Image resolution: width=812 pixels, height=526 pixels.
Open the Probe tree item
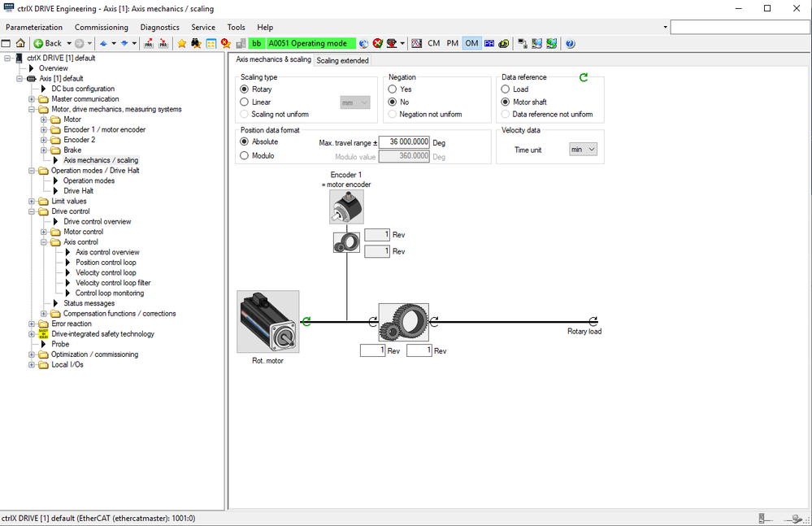pos(60,344)
